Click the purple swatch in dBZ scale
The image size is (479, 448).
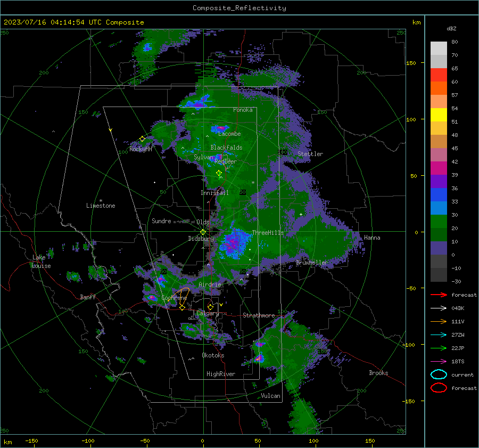coord(439,182)
